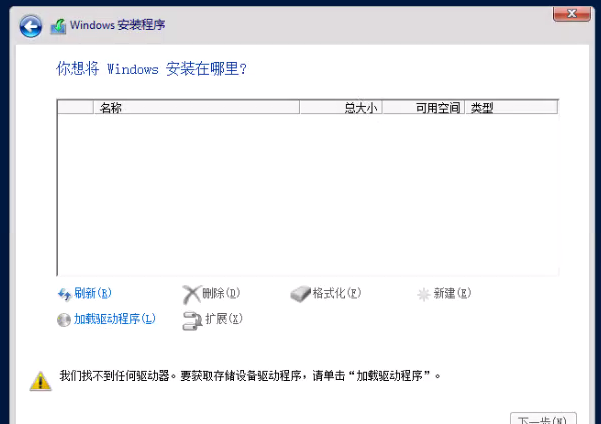This screenshot has width=601, height=424.
Task: Click the 刷新(R) link
Action: coord(93,293)
